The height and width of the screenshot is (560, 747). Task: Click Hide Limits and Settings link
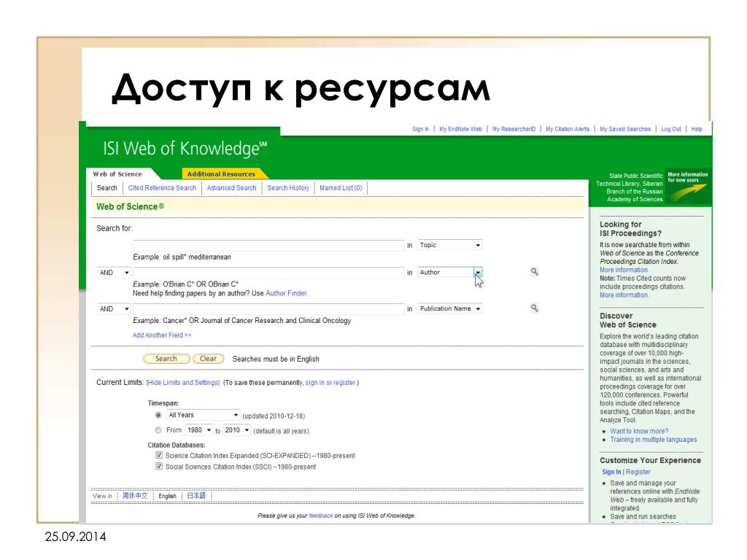[x=183, y=383]
